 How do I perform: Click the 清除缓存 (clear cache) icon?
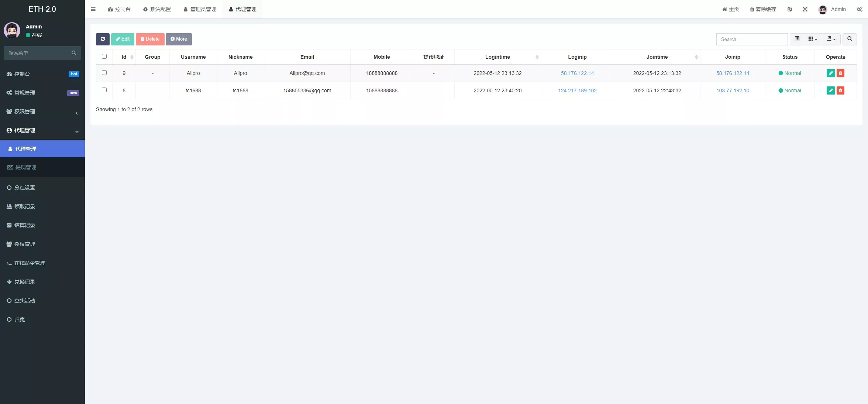point(762,9)
